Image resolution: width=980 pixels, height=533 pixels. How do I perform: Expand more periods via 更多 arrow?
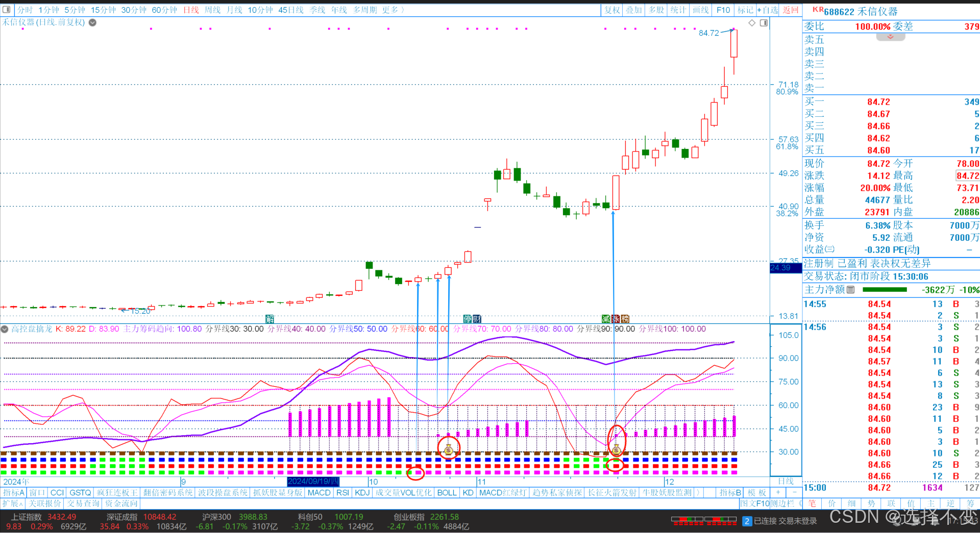(393, 10)
